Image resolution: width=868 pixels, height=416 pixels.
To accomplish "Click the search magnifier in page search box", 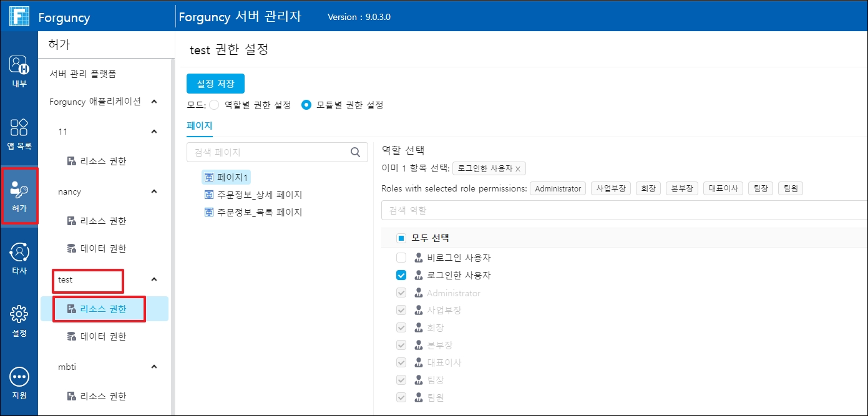I will [355, 152].
